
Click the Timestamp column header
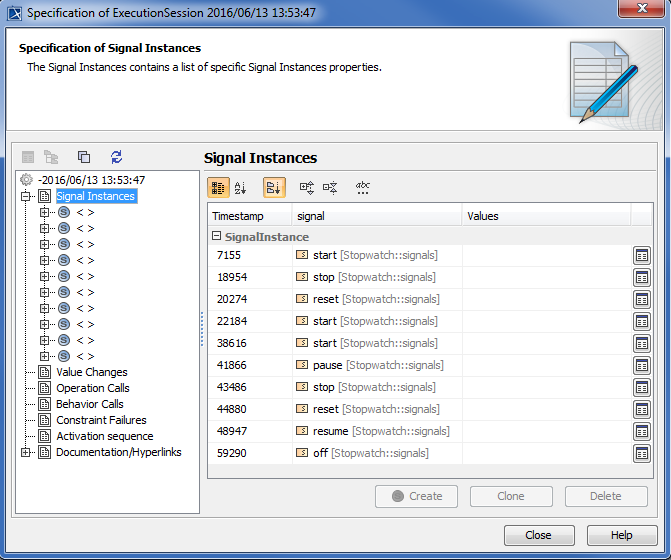point(249,216)
